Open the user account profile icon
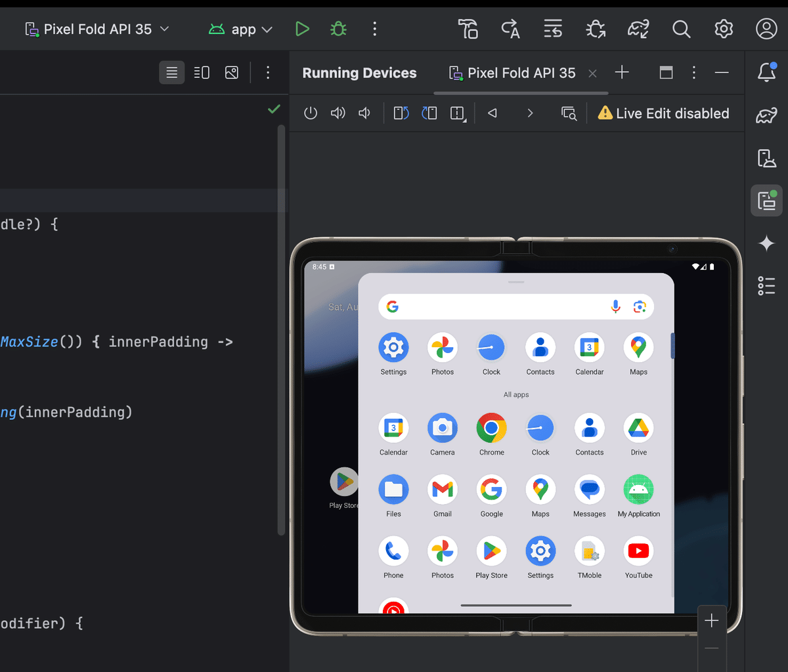 766,29
